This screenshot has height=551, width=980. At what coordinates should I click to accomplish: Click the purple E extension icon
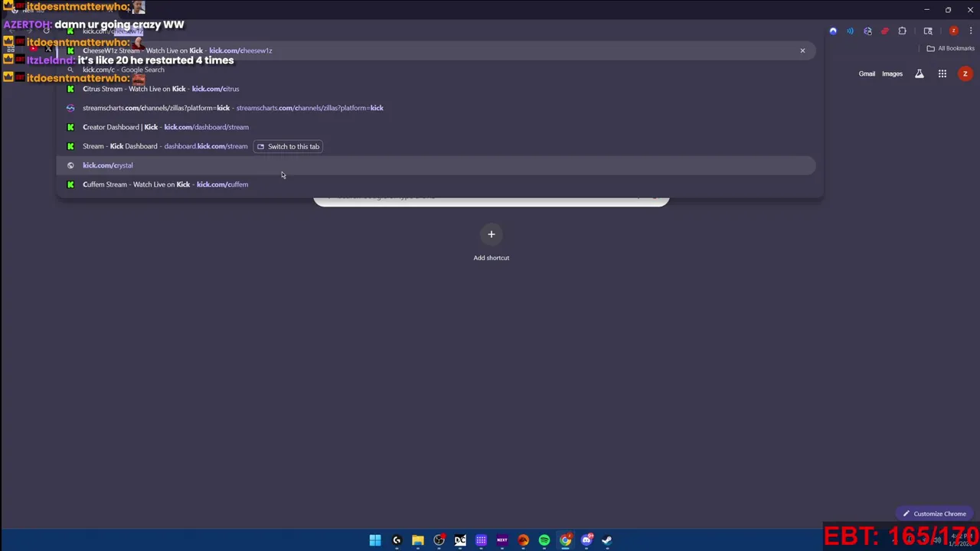[867, 31]
